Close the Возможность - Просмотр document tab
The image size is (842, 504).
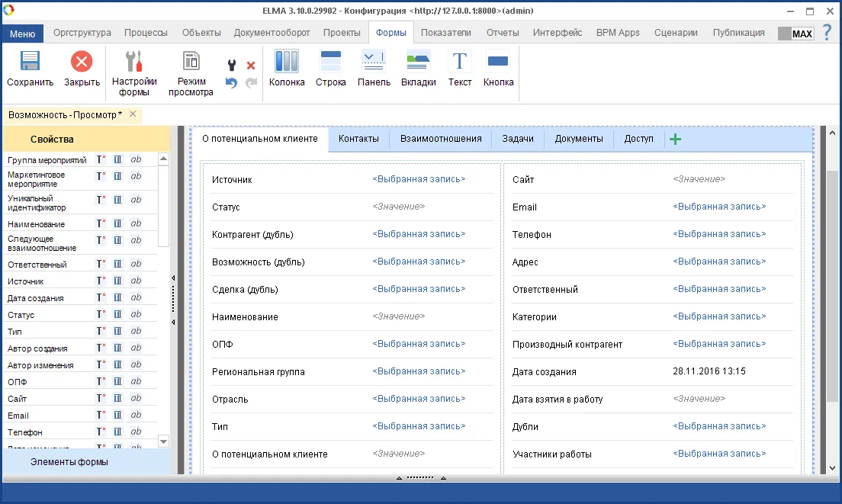coord(133,114)
